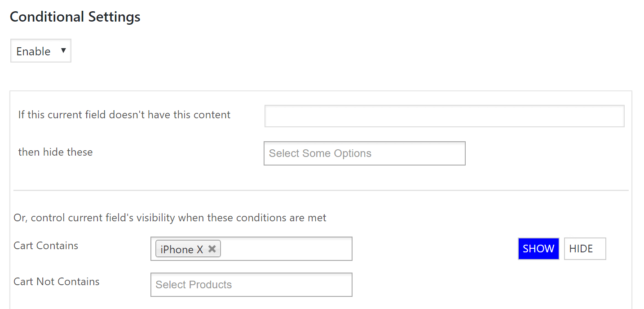Click the Conditional Settings heading

[75, 16]
